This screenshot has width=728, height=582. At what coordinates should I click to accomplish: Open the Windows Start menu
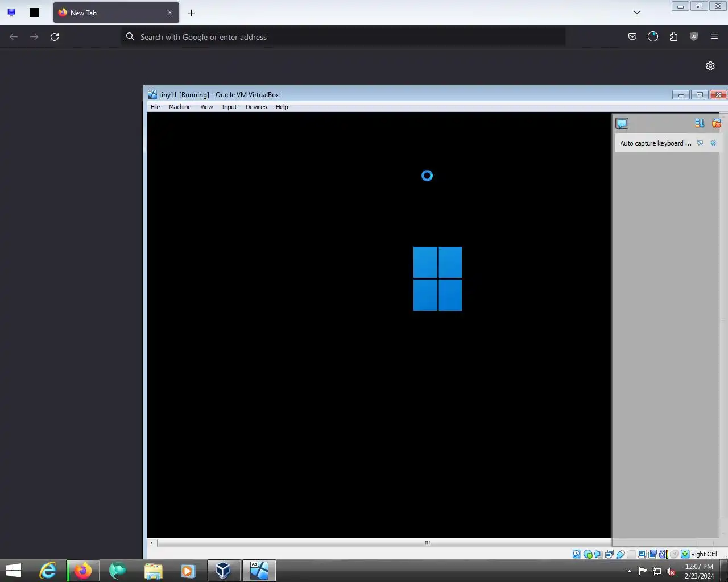click(13, 571)
